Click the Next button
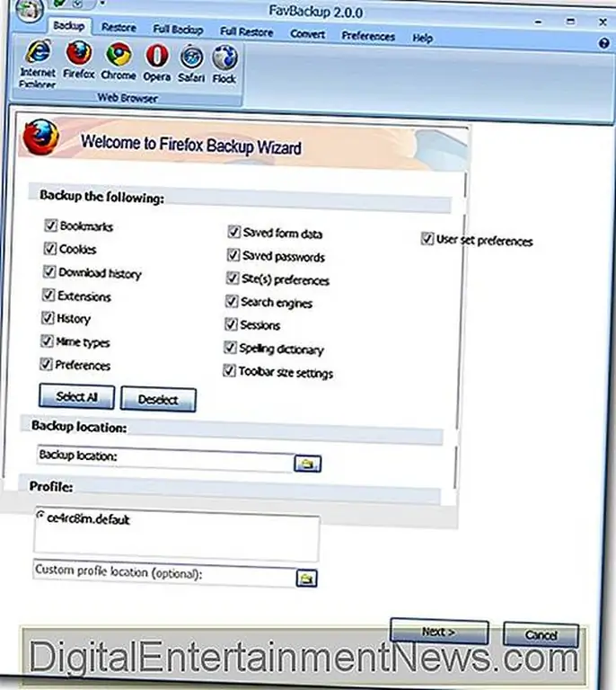This screenshot has width=616, height=690. tap(439, 632)
